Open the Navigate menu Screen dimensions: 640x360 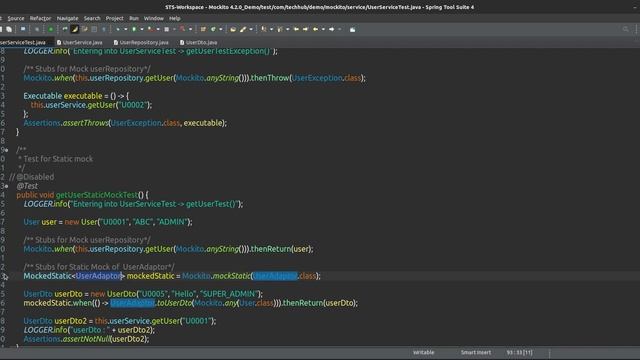coord(67,18)
